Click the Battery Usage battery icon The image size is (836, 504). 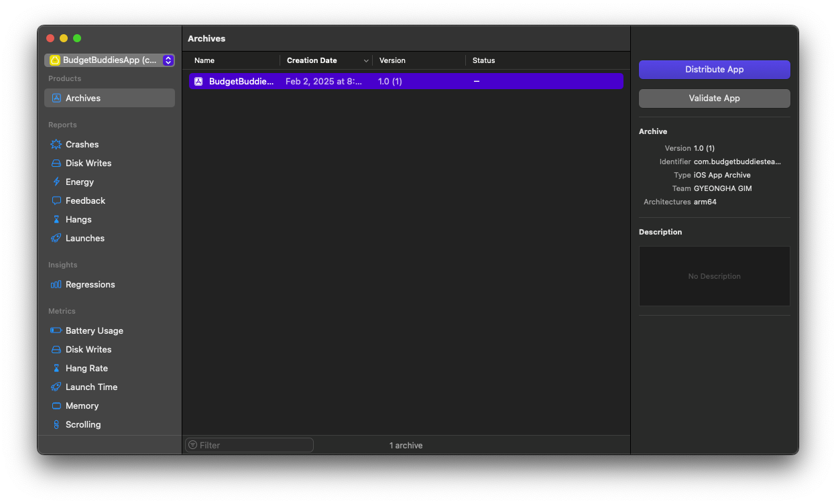(56, 330)
